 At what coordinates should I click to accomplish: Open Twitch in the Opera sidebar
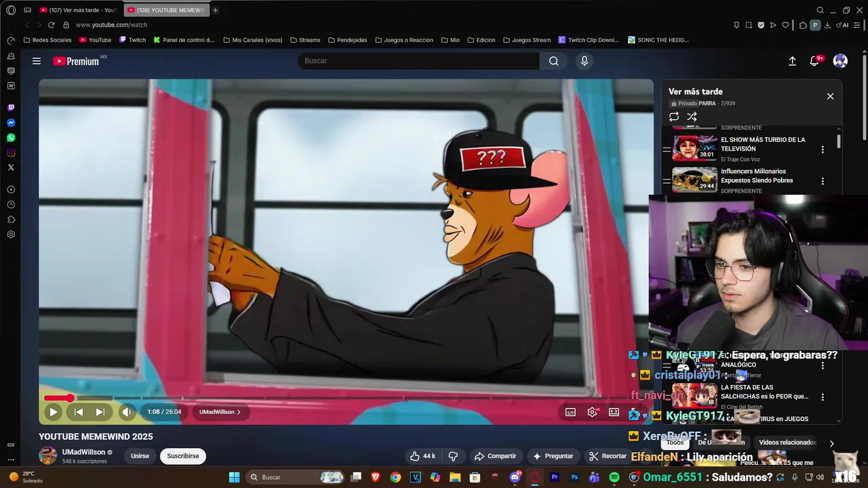pyautogui.click(x=11, y=108)
